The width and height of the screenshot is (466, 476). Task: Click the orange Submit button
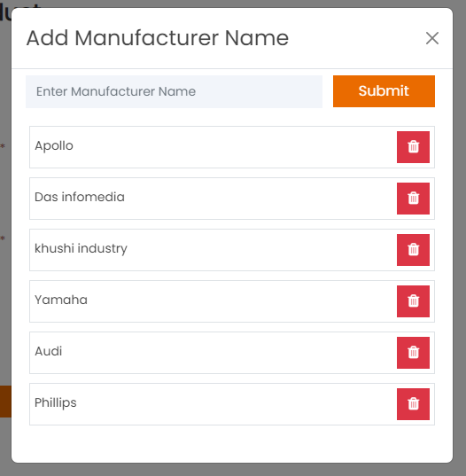[384, 91]
